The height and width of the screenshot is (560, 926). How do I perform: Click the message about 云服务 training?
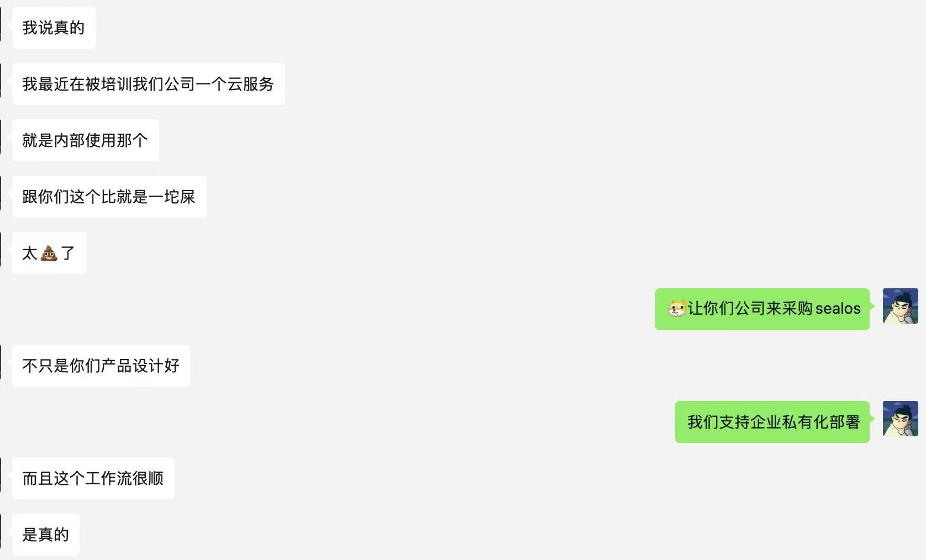(148, 84)
